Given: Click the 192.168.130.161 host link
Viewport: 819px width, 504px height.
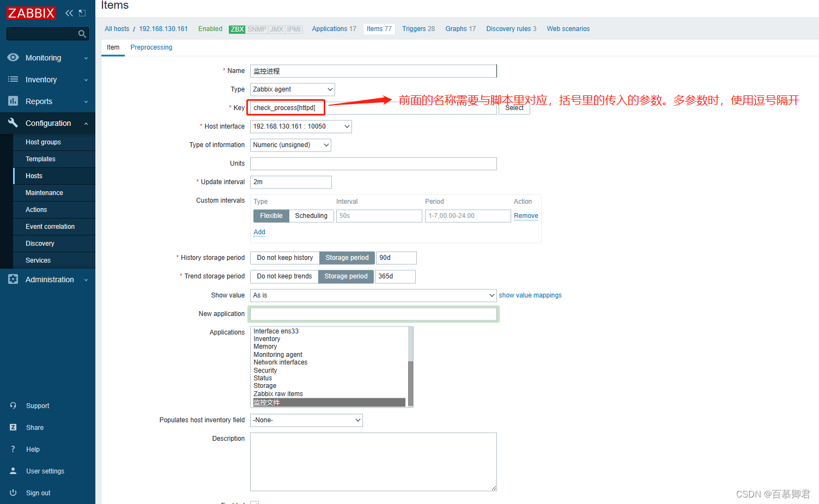Looking at the screenshot, I should click(x=163, y=29).
